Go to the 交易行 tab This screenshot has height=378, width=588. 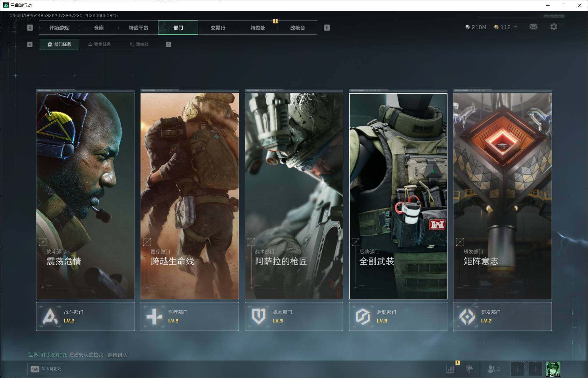[218, 28]
